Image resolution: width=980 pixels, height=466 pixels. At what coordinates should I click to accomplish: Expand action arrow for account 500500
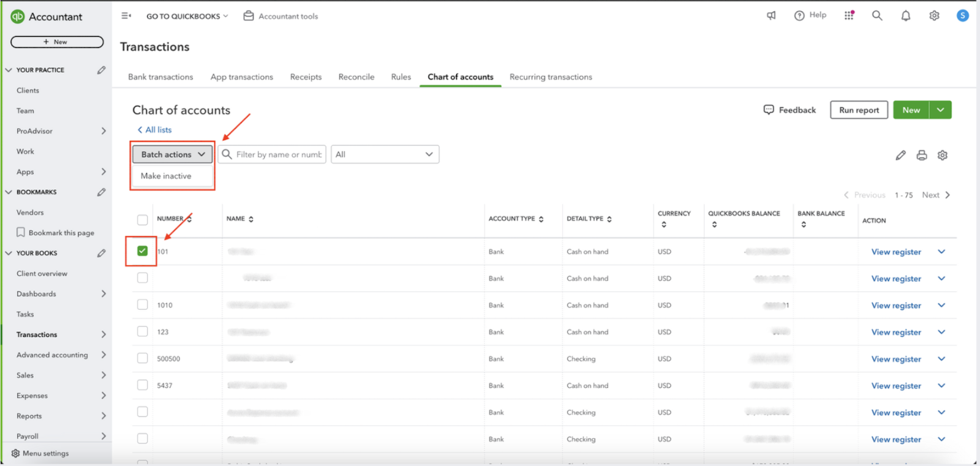coord(941,359)
